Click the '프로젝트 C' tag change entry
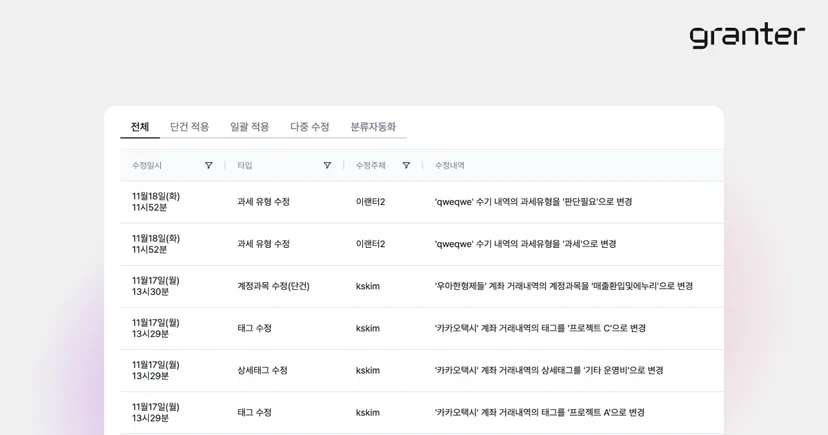Viewport: 828px width, 435px height. (540, 328)
